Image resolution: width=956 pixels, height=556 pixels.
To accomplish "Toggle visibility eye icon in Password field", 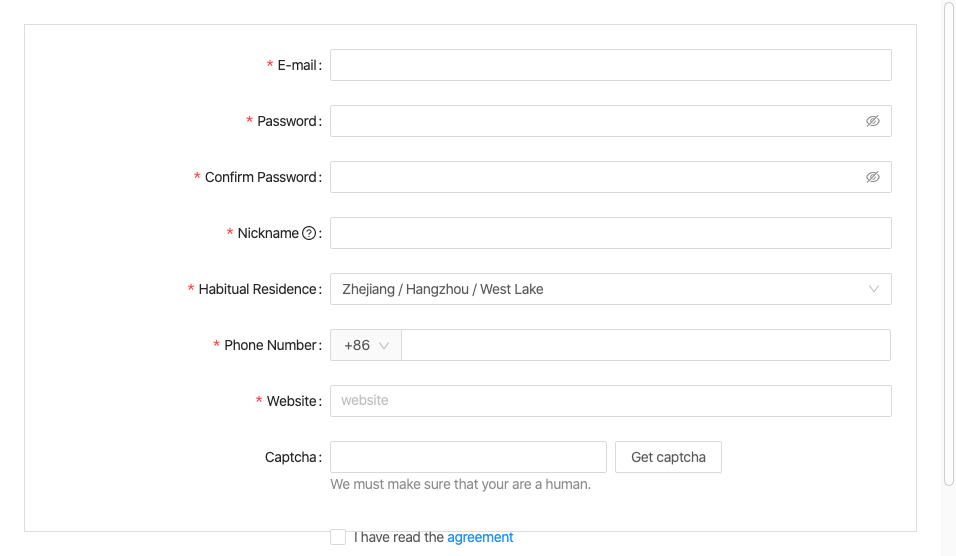I will coord(872,121).
